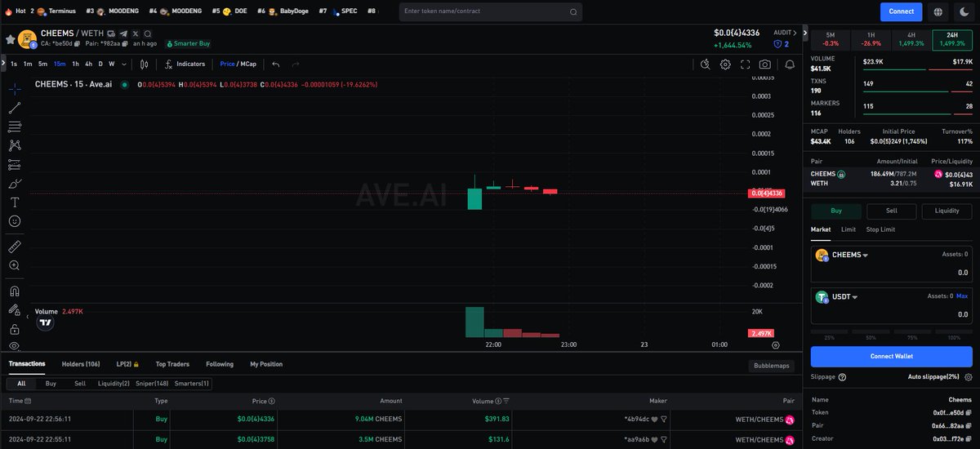Open the Fibonacci retracement tool
The height and width of the screenshot is (449, 980).
(x=15, y=127)
